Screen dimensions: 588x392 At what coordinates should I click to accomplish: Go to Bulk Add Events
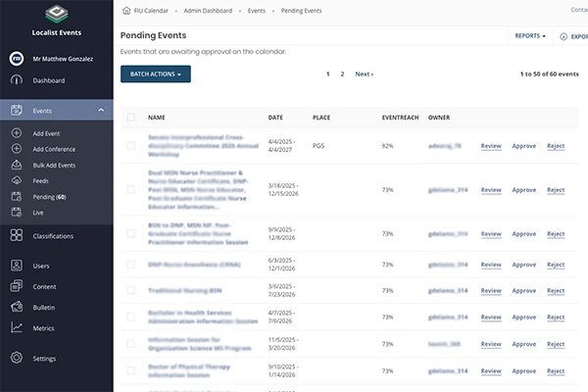[54, 165]
